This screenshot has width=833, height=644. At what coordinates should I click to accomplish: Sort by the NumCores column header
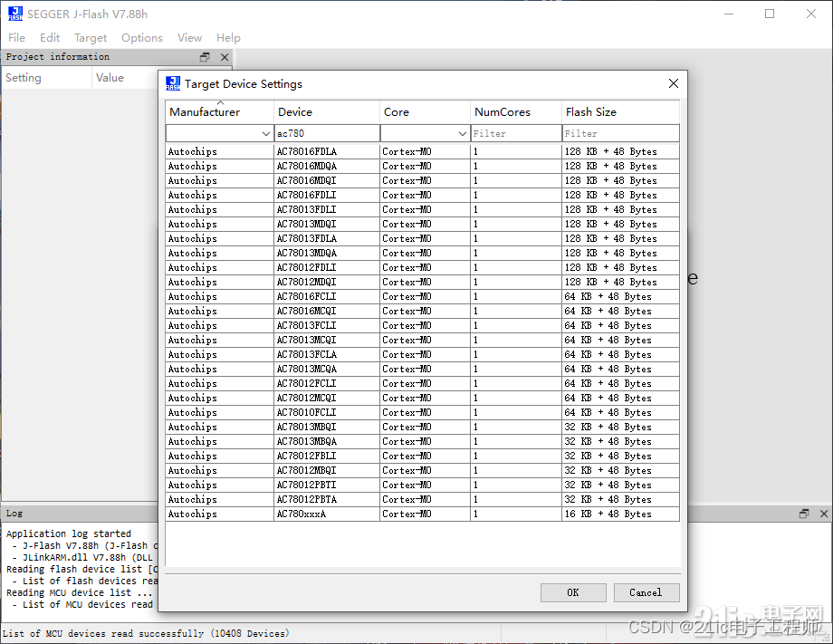pos(516,112)
